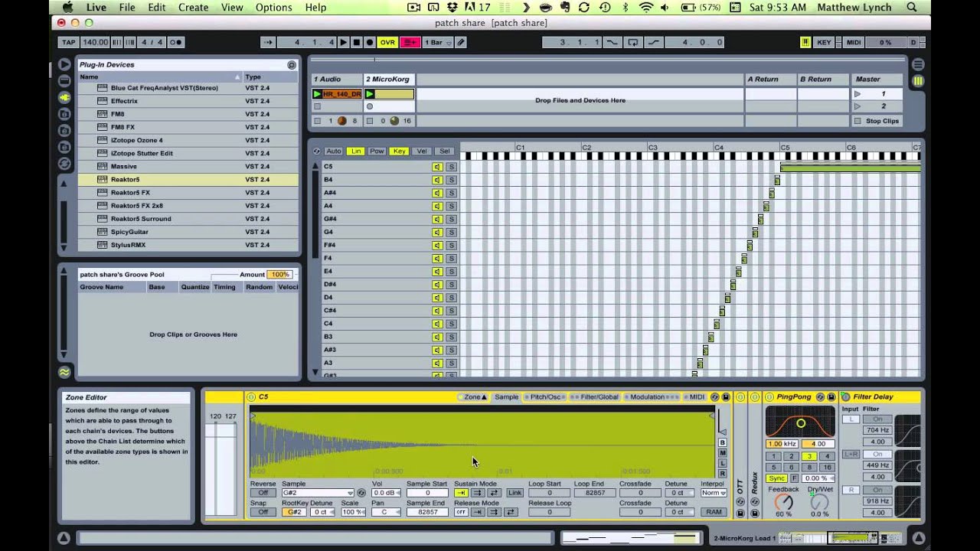
Task: Toggle the metronome button
Action: 175,42
